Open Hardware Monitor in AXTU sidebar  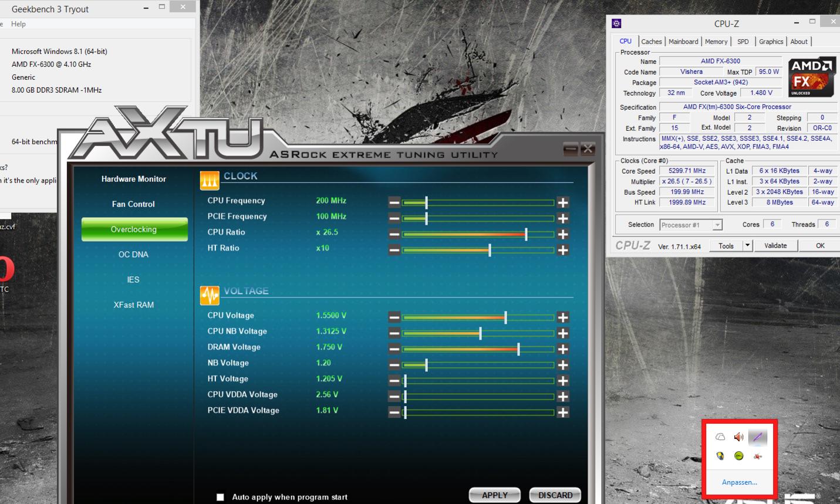(x=134, y=179)
